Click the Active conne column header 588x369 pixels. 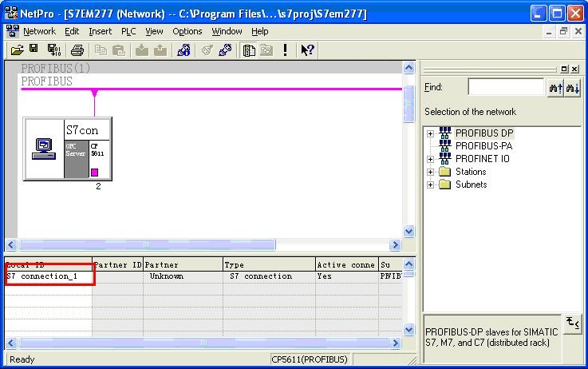tap(347, 264)
